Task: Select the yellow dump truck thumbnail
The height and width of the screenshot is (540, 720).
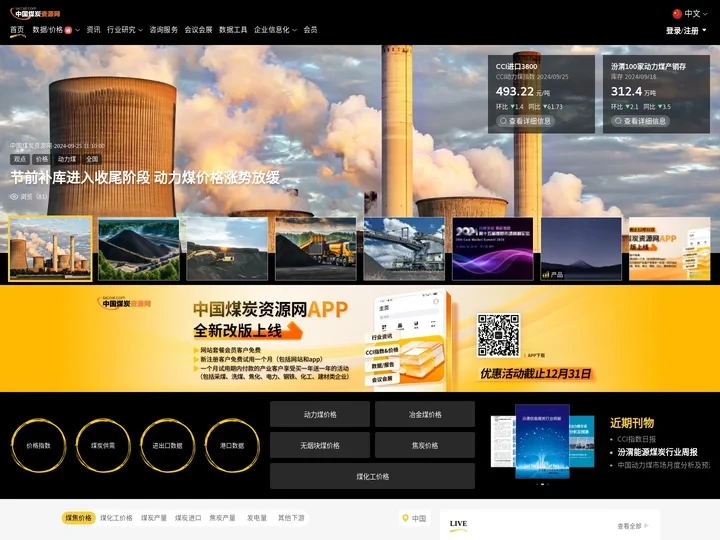Action: click(315, 249)
